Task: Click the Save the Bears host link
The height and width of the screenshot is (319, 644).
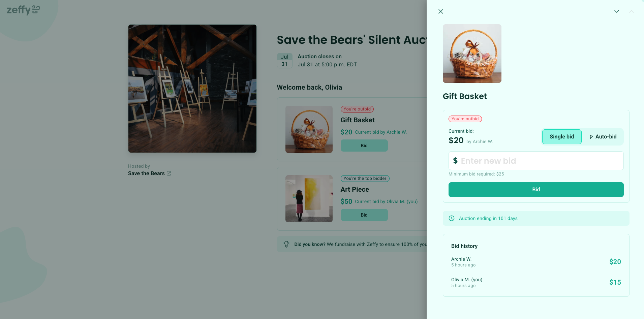Action: click(146, 173)
